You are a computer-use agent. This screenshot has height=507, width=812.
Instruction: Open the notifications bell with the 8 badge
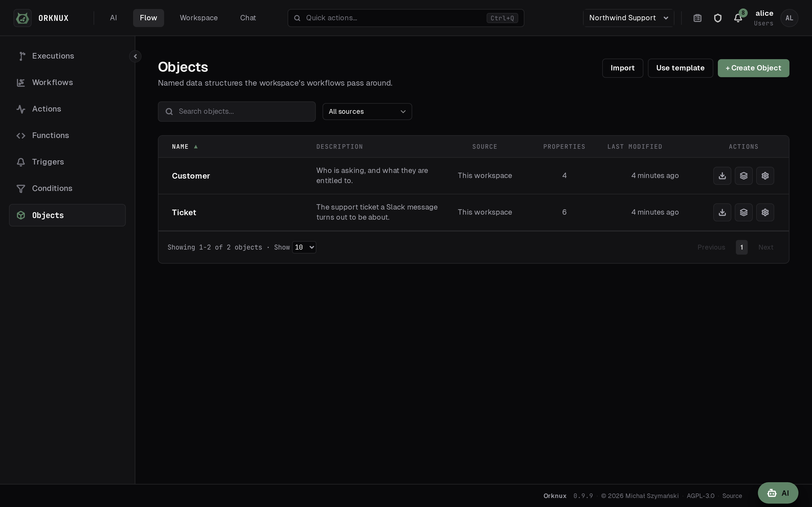pyautogui.click(x=738, y=18)
